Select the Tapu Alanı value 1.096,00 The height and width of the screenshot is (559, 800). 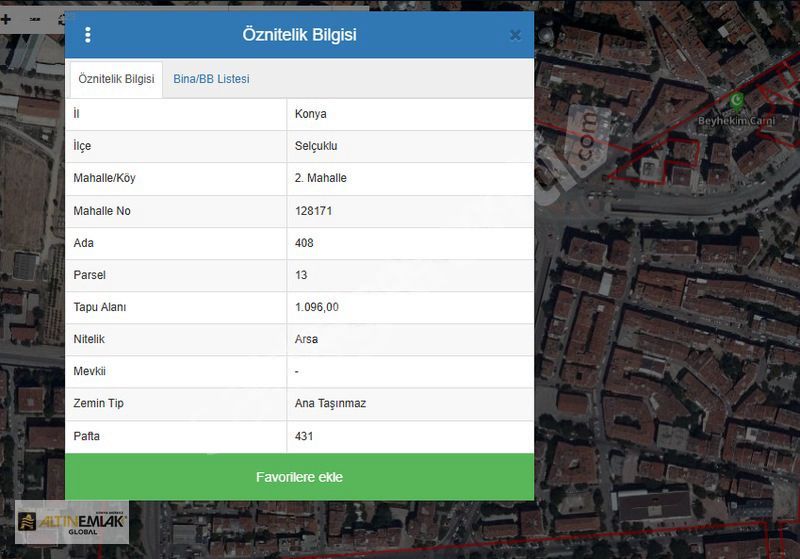[x=317, y=307]
